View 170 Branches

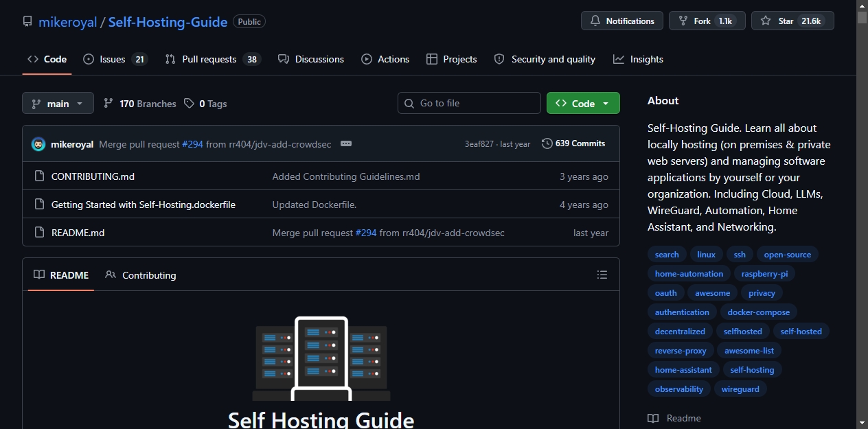(x=140, y=104)
